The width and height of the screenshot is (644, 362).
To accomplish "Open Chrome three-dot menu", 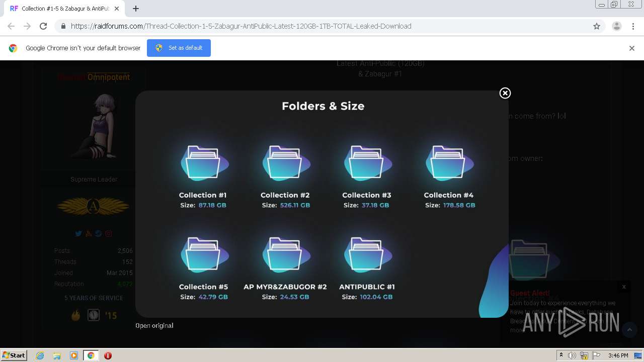I will coord(633,26).
